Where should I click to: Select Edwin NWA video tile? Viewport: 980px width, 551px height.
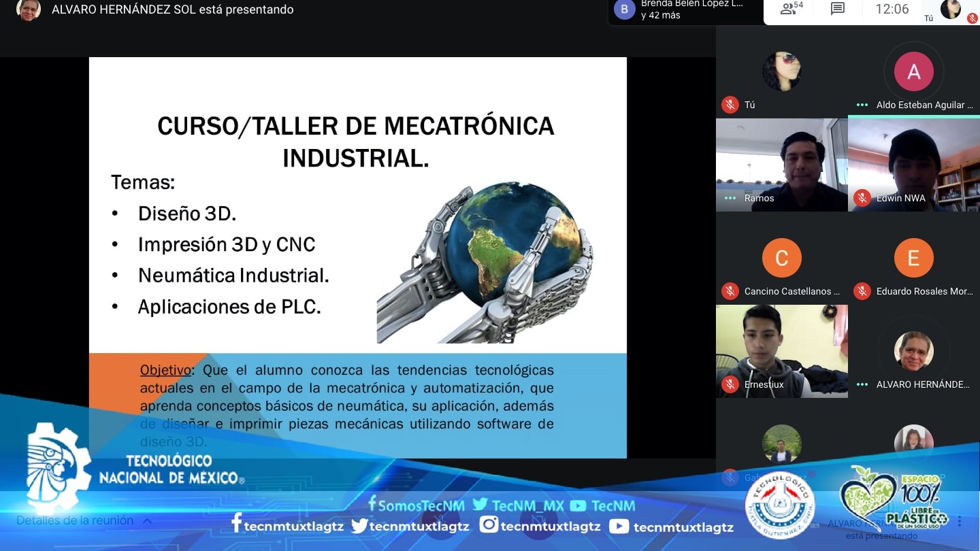pyautogui.click(x=914, y=165)
